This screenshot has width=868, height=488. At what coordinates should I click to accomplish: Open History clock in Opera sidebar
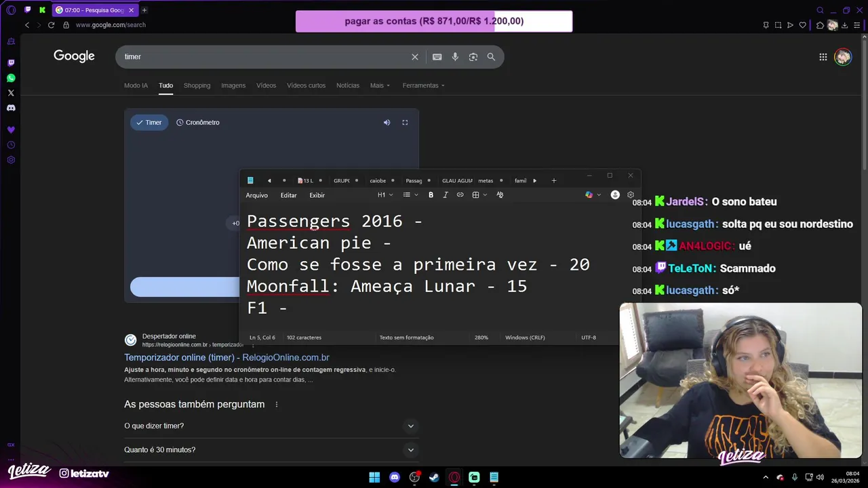[x=11, y=145]
